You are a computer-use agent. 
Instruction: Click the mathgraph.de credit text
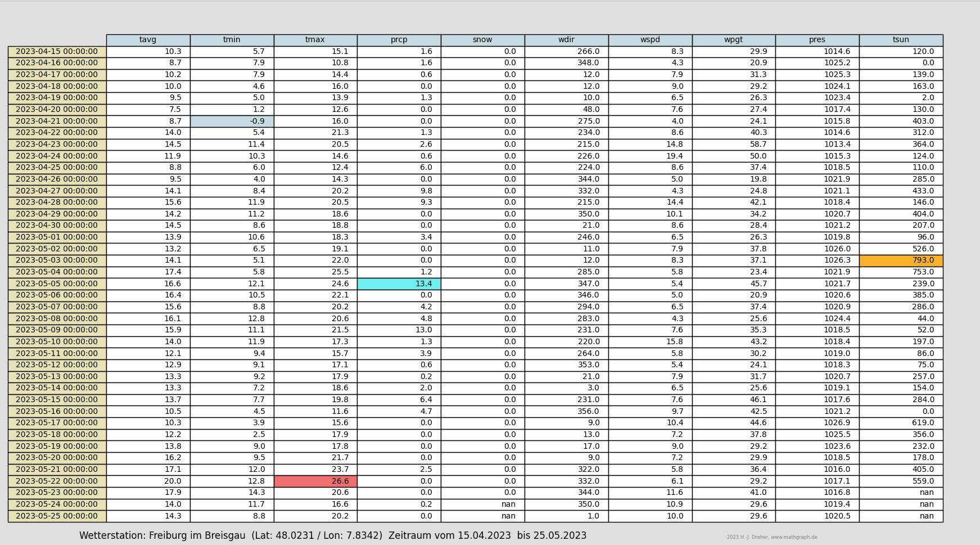(x=772, y=537)
